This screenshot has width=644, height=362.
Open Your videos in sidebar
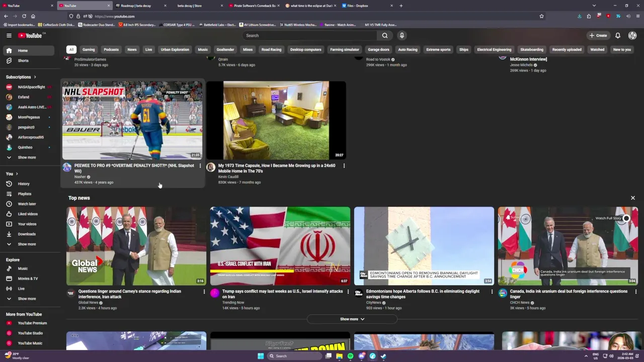29,224
